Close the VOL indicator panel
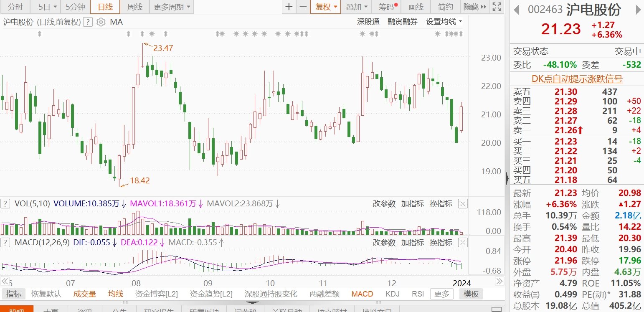This screenshot has width=644, height=312. [x=463, y=204]
